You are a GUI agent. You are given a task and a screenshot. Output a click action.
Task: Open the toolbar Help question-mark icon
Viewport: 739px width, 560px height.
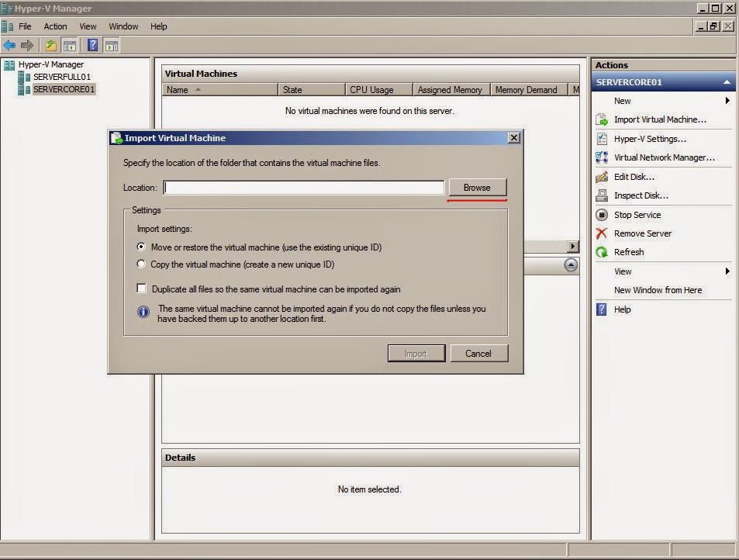pyautogui.click(x=93, y=45)
